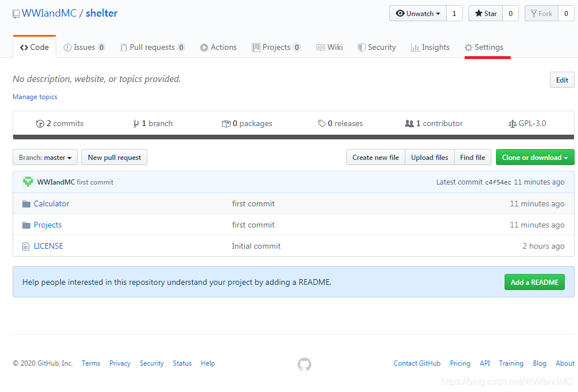Open the Issues tab

click(x=84, y=47)
